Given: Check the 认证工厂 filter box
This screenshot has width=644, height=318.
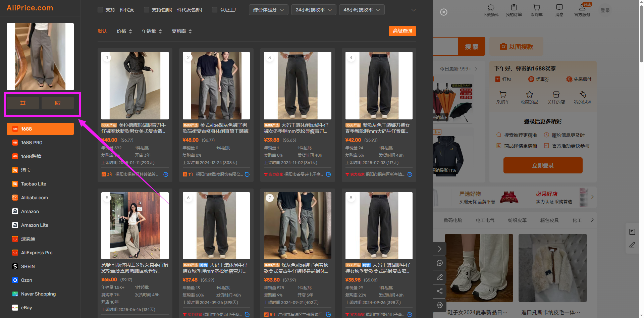Looking at the screenshot, I should click(x=215, y=10).
